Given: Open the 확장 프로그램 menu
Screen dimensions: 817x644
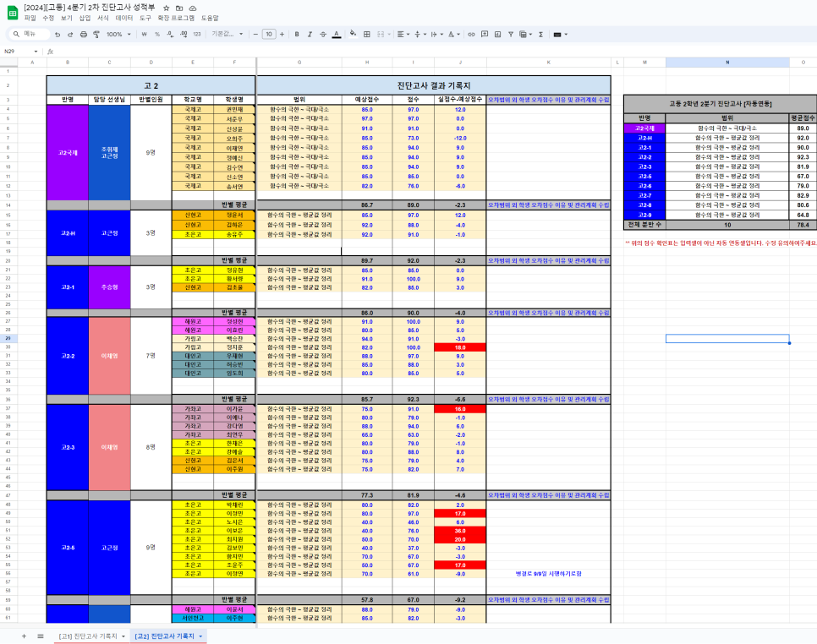Looking at the screenshot, I should [x=176, y=19].
